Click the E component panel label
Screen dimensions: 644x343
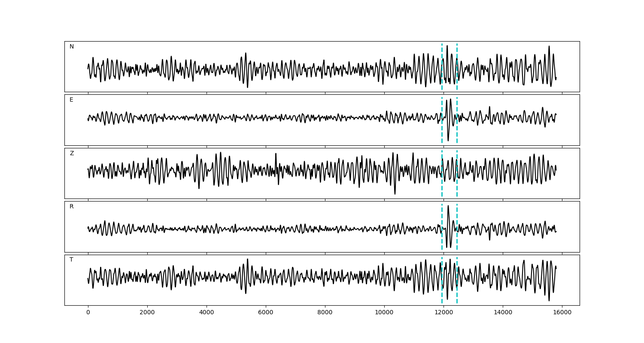click(71, 100)
